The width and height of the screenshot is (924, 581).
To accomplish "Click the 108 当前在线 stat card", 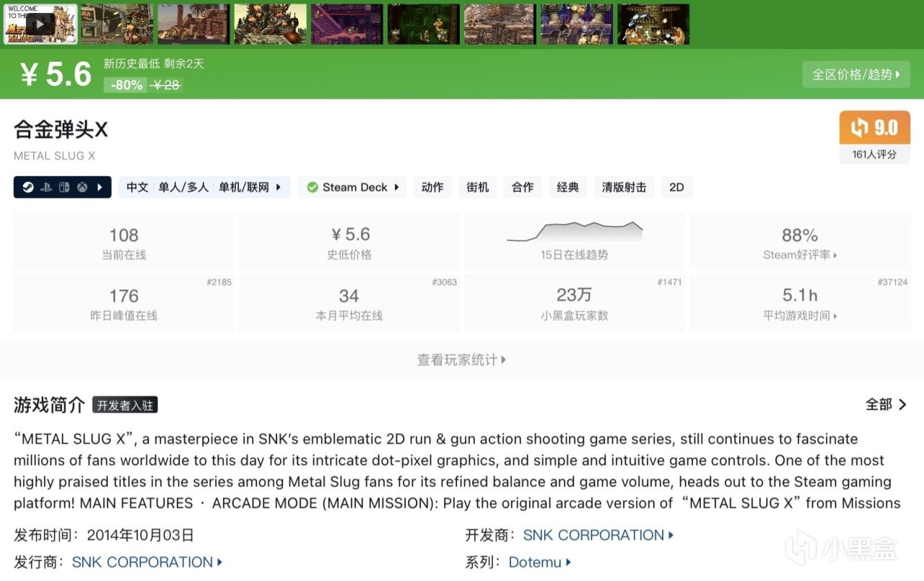I will [124, 243].
